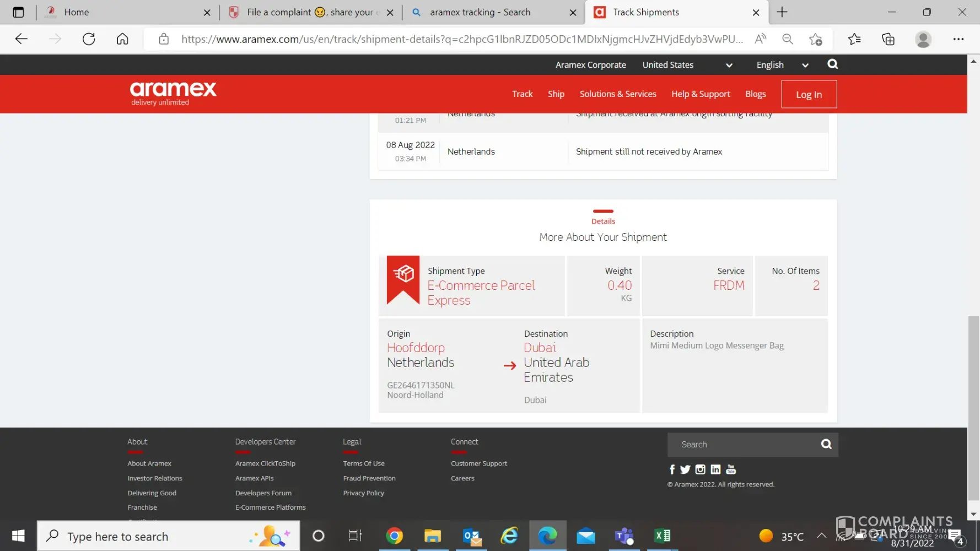Click the Aramex logo in header
This screenshot has height=551, width=980.
(x=173, y=93)
